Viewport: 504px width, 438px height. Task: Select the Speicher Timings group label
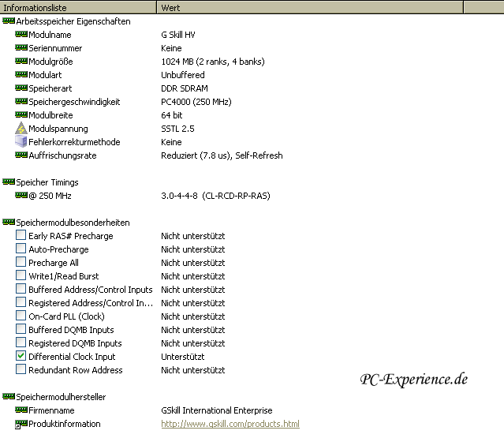click(47, 182)
